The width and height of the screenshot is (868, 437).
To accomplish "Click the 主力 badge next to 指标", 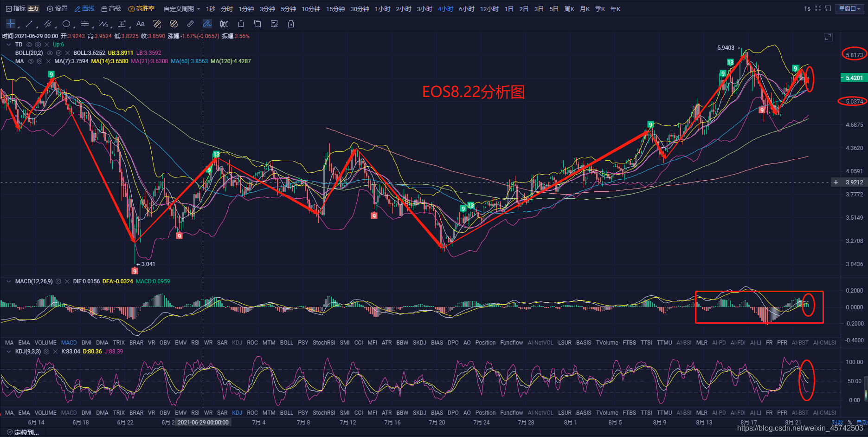I will tap(33, 9).
